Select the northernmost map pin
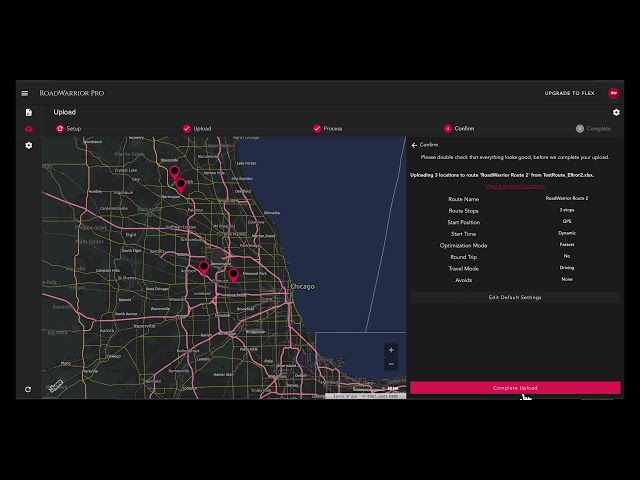The image size is (640, 480). click(174, 173)
